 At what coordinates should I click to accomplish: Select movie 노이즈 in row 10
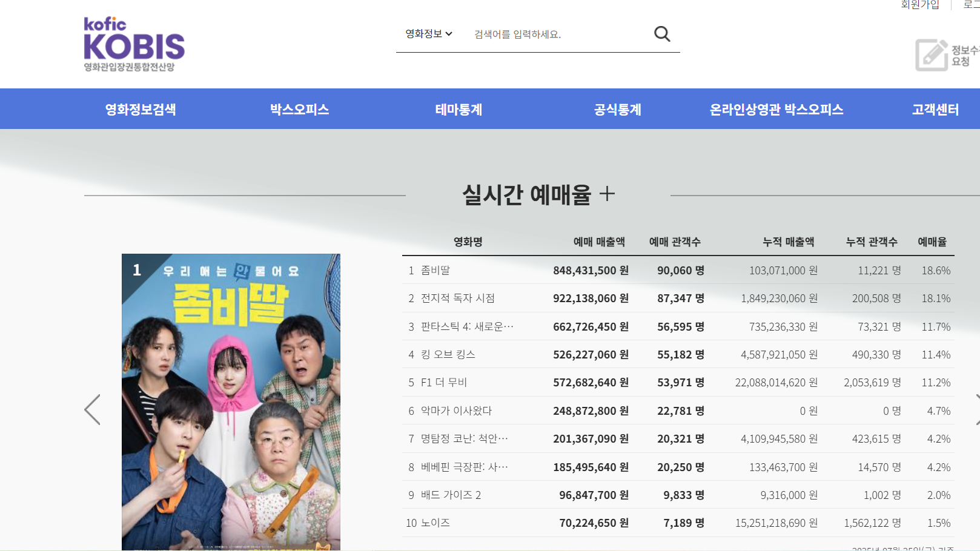click(435, 523)
